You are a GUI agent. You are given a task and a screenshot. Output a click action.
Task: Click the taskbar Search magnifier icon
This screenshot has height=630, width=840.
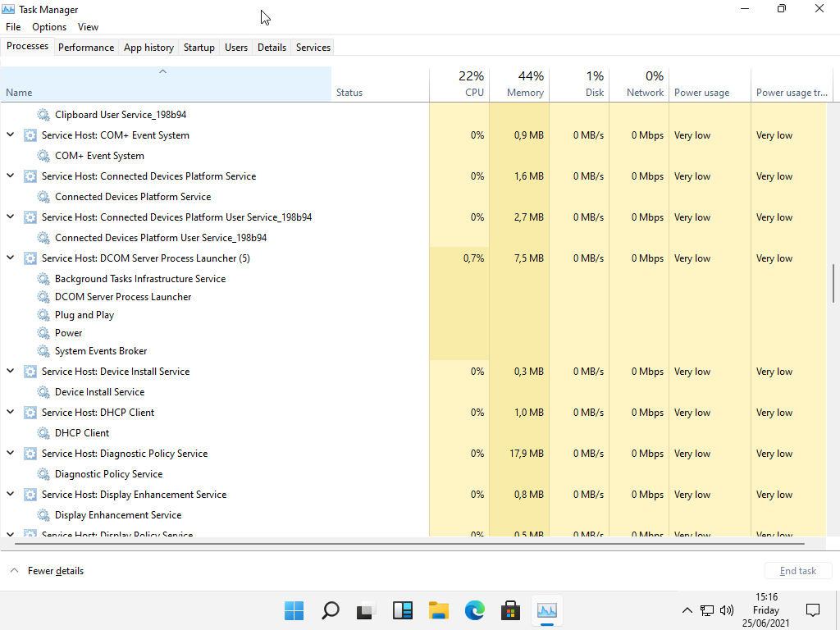pyautogui.click(x=330, y=610)
